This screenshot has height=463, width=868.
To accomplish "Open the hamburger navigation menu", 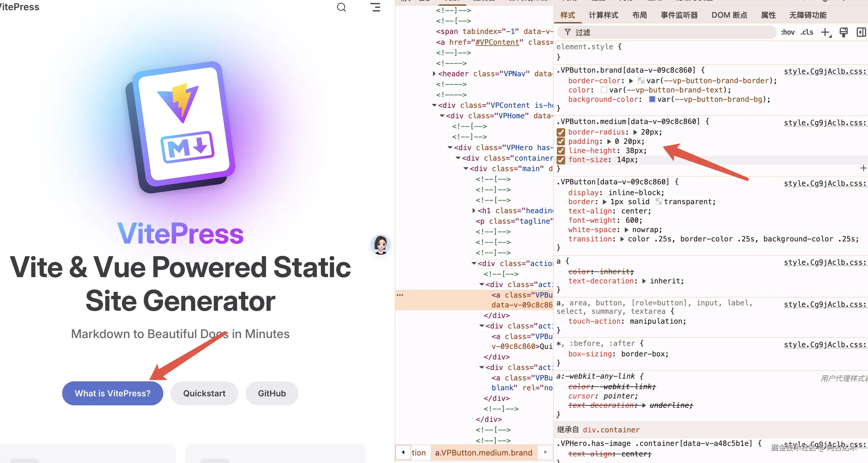I will coord(375,7).
